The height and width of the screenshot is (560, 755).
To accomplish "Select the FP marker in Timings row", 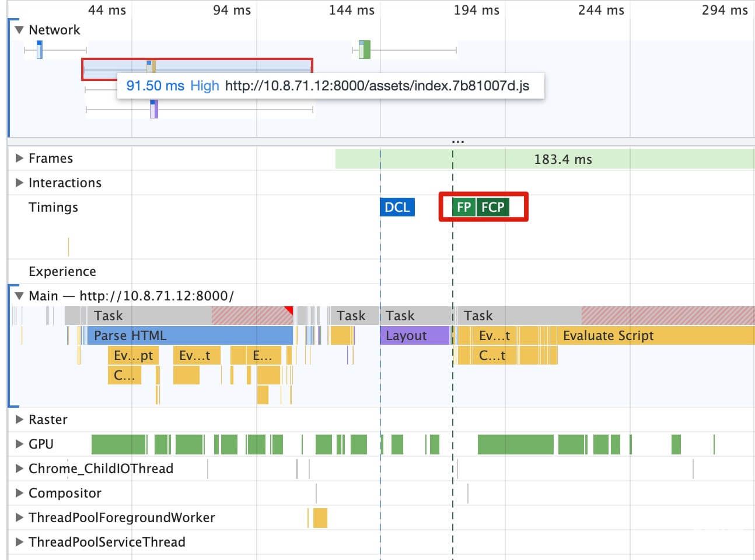I will pos(463,207).
